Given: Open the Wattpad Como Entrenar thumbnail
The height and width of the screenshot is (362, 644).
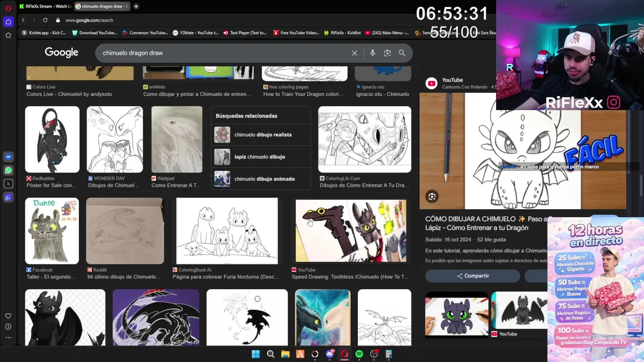Looking at the screenshot, I should (177, 140).
